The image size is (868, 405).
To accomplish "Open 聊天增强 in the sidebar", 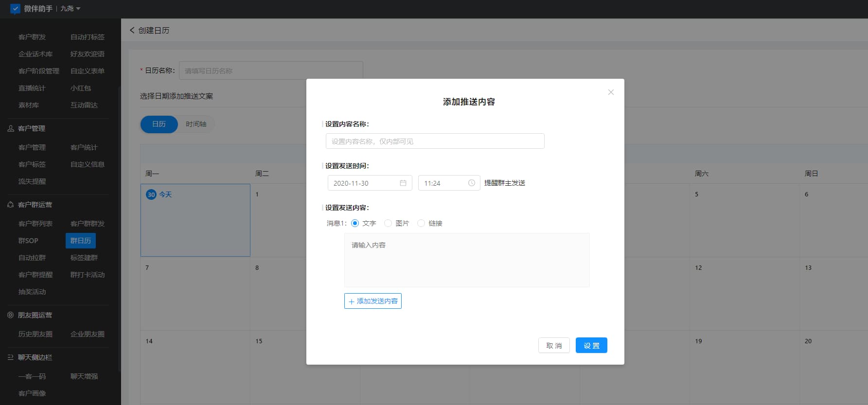I will coord(84,376).
